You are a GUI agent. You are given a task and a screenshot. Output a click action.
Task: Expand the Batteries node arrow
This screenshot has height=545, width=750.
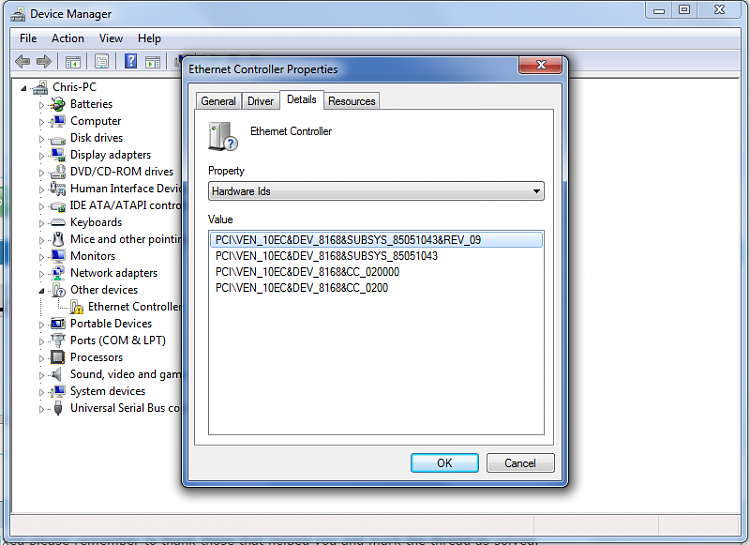pos(41,105)
